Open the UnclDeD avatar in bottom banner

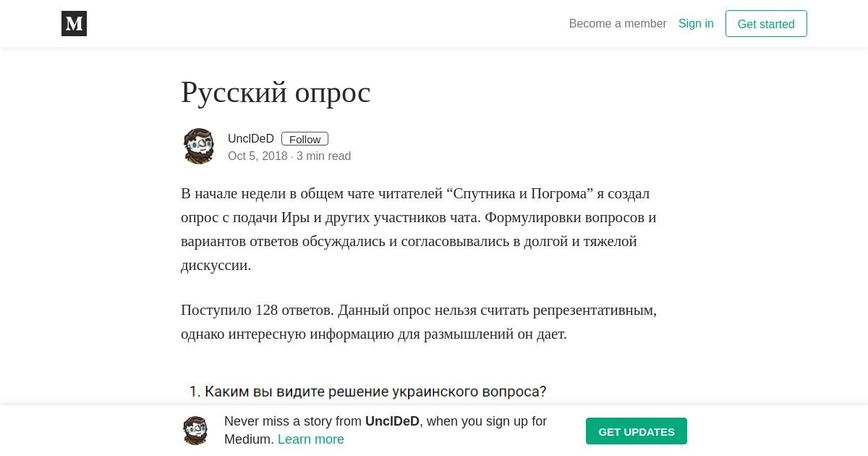195,431
